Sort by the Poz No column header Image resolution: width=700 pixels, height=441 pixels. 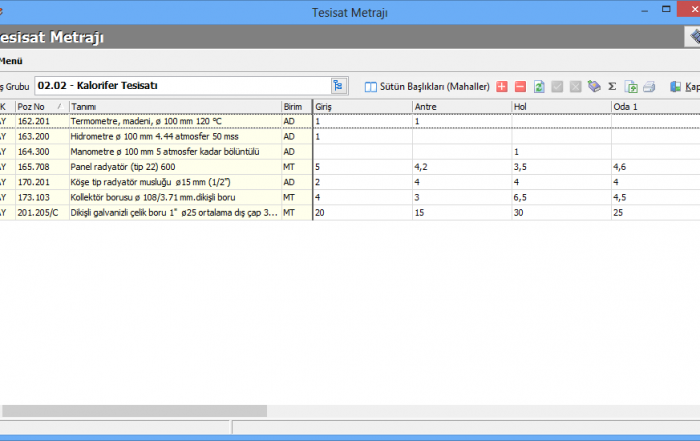[x=40, y=106]
